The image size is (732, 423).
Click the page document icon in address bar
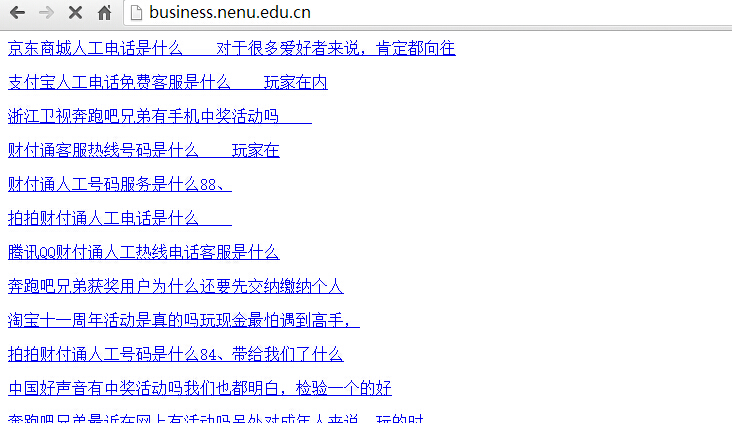pos(136,13)
